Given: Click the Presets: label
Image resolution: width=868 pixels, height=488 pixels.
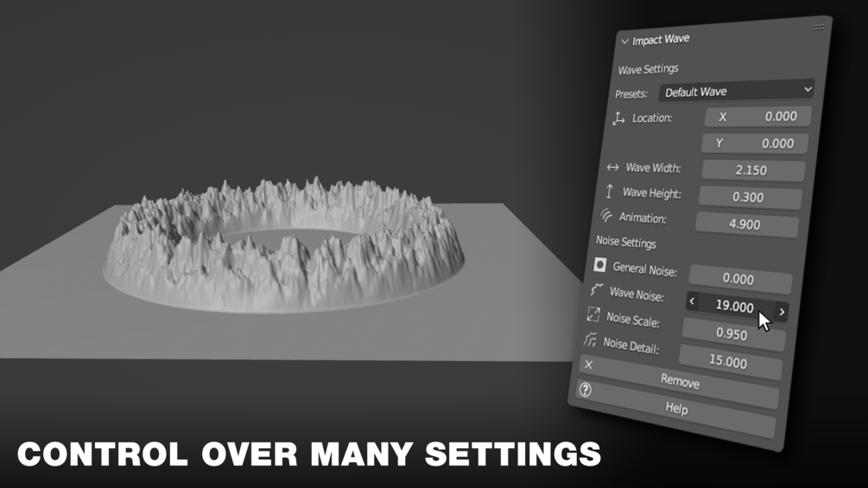Looking at the screenshot, I should coord(631,93).
